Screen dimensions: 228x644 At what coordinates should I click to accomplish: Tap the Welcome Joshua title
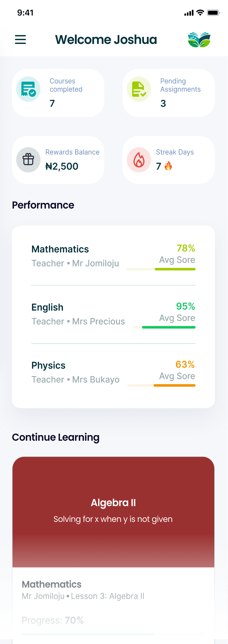[x=106, y=39]
